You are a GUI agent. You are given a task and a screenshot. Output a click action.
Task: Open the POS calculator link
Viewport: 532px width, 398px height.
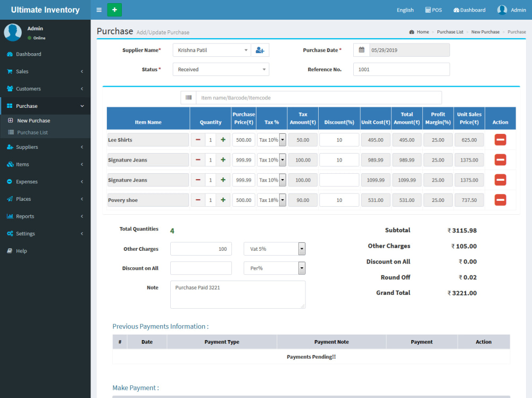[433, 10]
